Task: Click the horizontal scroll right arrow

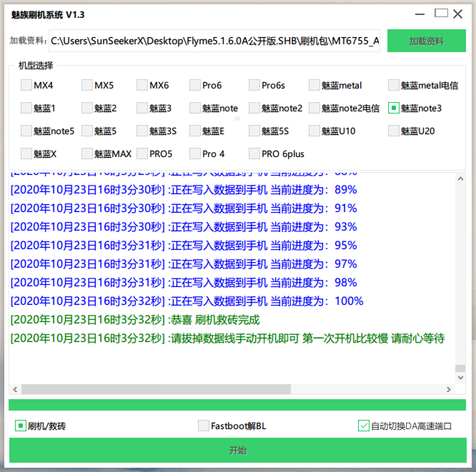Action: [x=449, y=390]
